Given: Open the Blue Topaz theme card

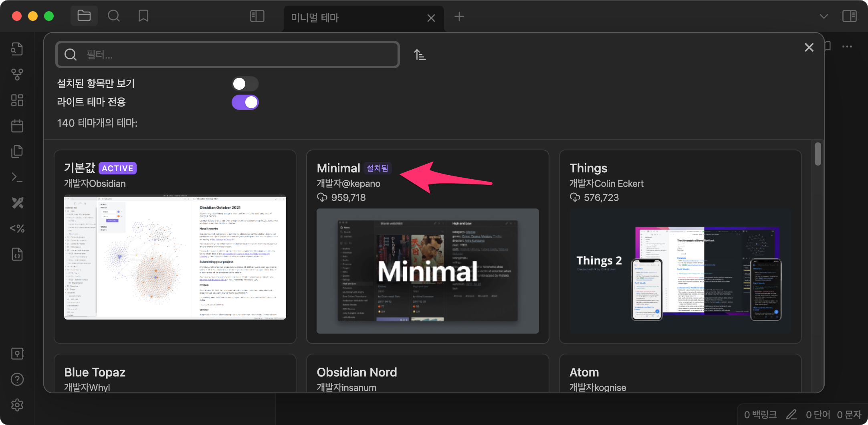Looking at the screenshot, I should click(175, 374).
